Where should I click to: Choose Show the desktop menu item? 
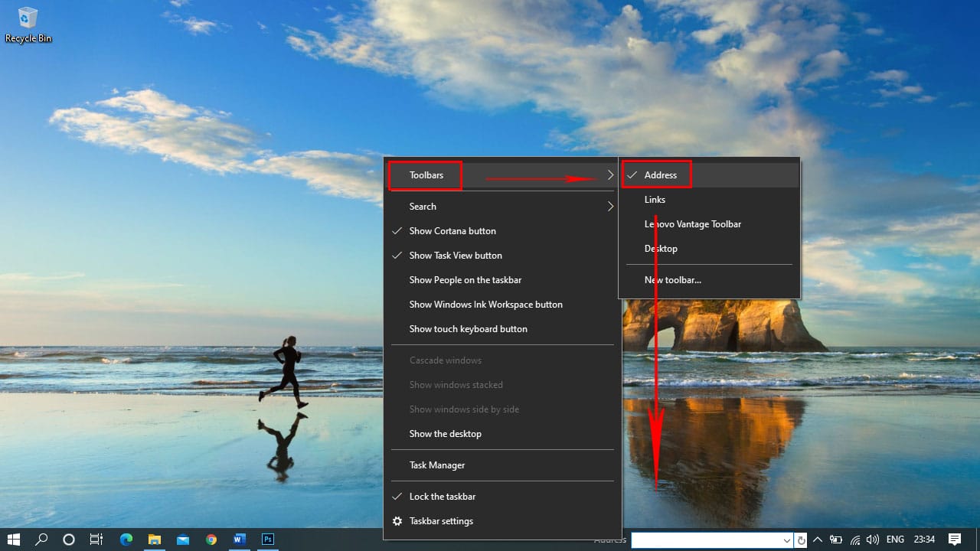(445, 434)
